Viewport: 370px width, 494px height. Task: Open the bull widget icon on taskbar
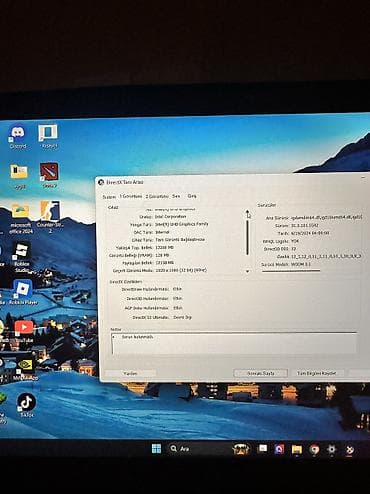(241, 449)
